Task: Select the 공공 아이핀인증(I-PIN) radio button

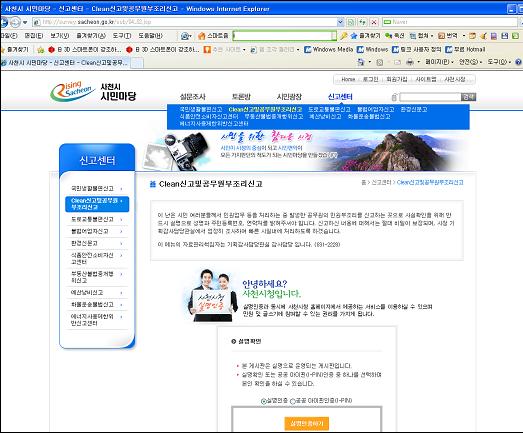Action: pos(293,401)
